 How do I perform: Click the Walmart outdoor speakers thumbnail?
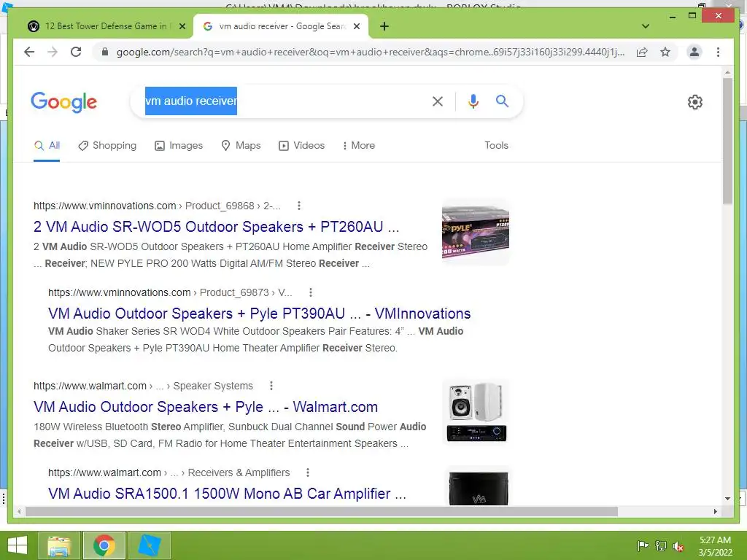476,412
